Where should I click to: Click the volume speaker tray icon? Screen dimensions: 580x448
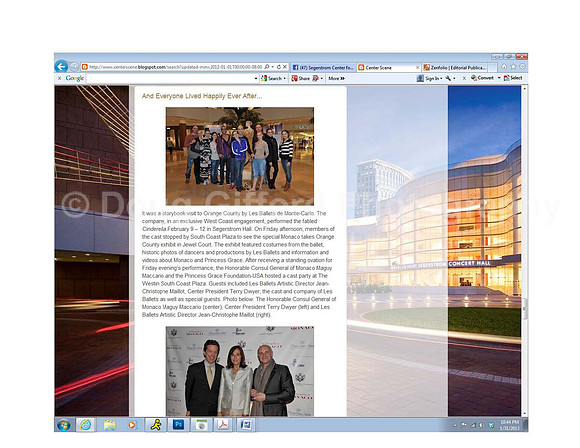482,425
